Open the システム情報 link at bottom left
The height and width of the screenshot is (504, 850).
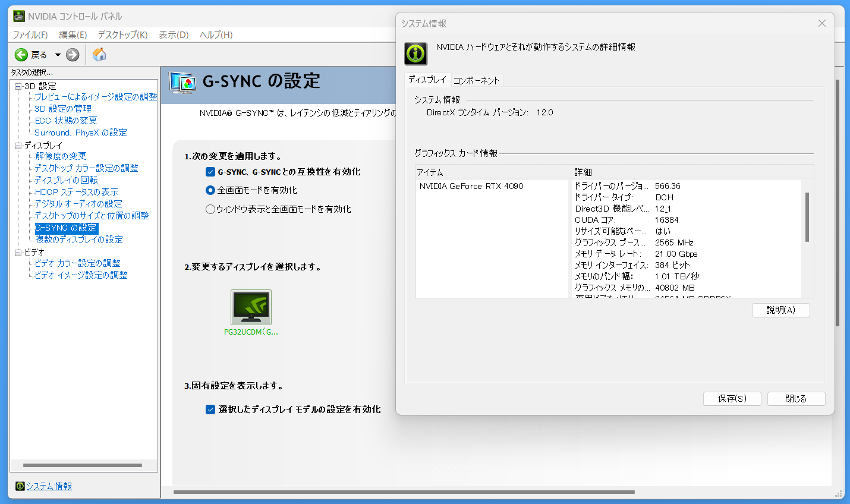tap(49, 486)
